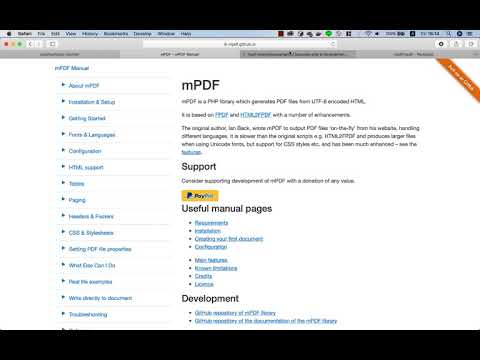Open the Help menu
Viewport: 480px width, 360px height.
(186, 34)
